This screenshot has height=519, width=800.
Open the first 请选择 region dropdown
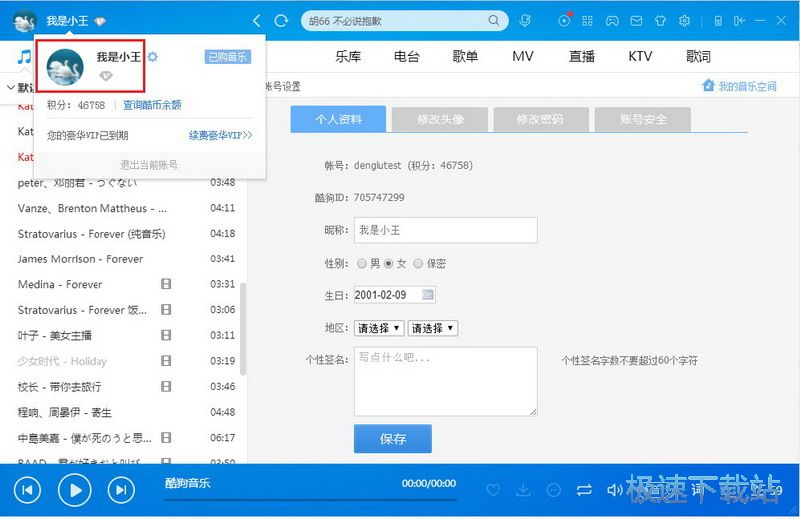pyautogui.click(x=379, y=328)
